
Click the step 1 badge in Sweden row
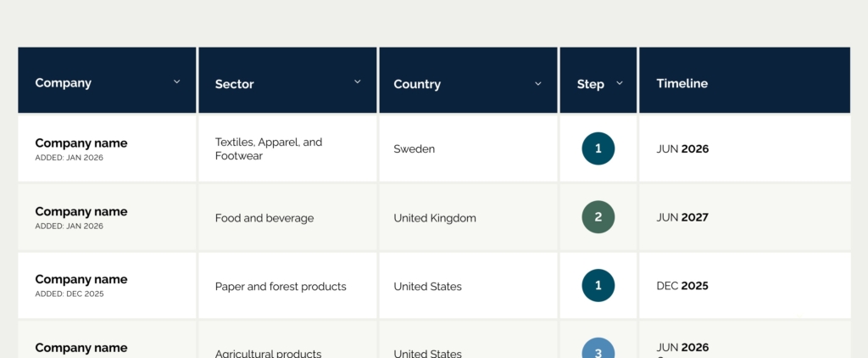[598, 148]
